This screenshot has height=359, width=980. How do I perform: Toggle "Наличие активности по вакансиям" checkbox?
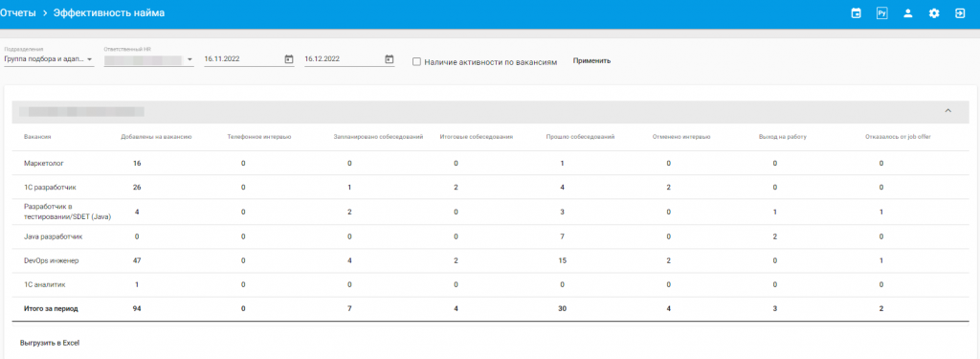point(417,61)
